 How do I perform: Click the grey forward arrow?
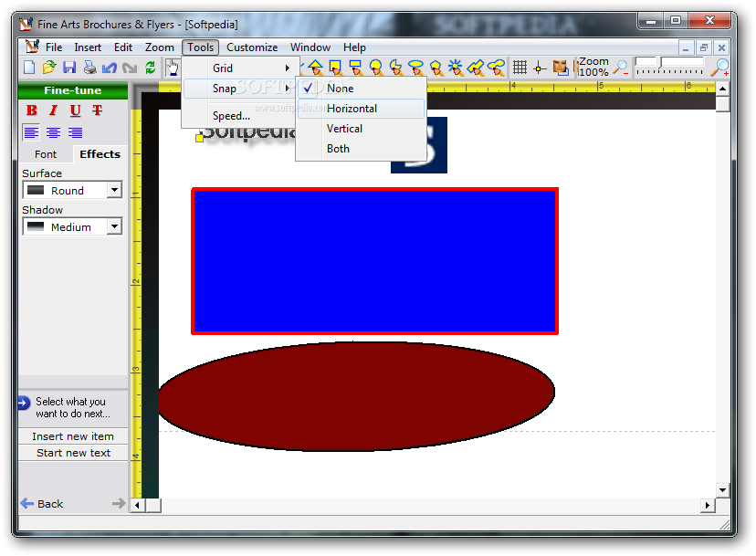click(118, 504)
